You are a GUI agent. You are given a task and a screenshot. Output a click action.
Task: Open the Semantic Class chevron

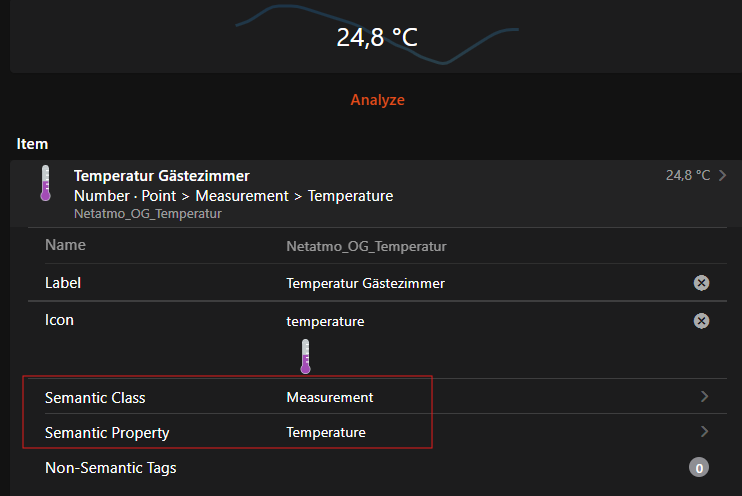704,396
